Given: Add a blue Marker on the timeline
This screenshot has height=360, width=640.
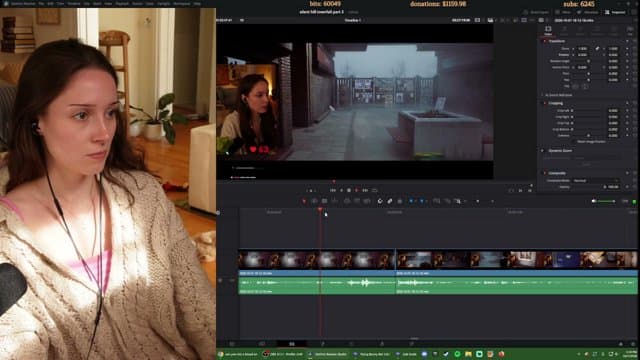Looking at the screenshot, I should click(x=422, y=201).
